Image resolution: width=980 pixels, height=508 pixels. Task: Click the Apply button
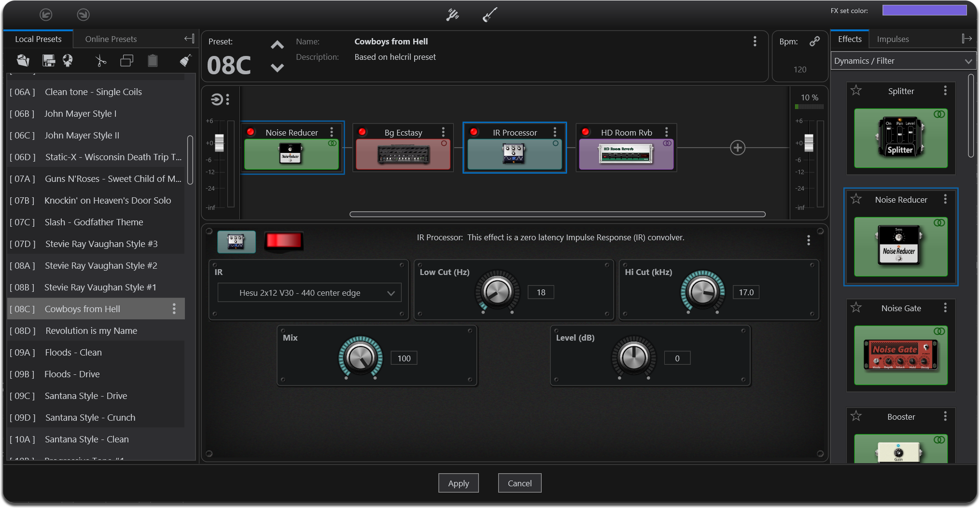click(x=458, y=483)
